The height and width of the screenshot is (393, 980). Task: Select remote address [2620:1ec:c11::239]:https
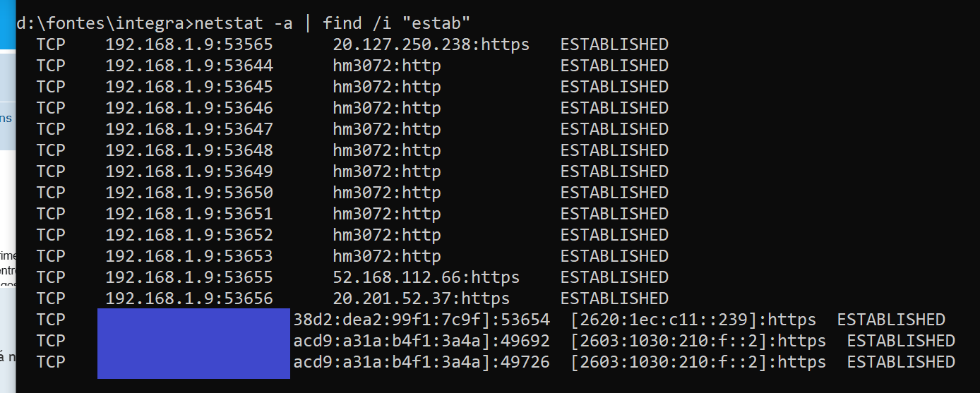(x=693, y=320)
